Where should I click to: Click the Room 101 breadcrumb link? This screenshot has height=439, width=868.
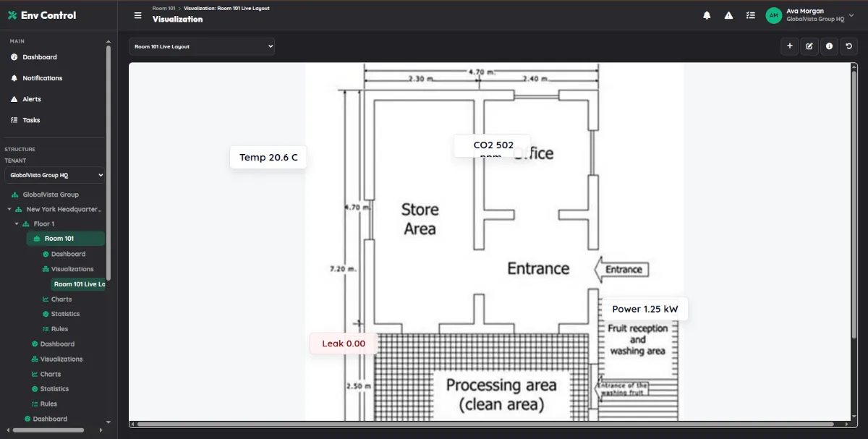coord(163,8)
